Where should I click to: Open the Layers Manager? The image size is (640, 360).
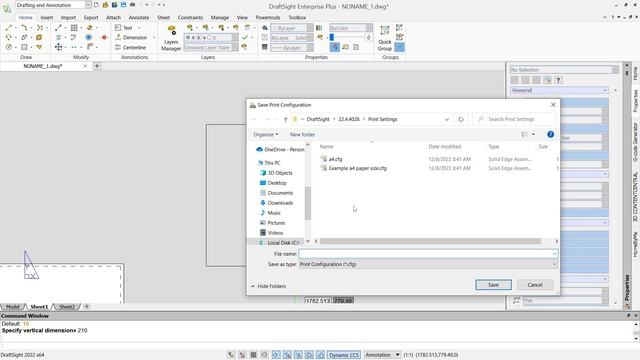pyautogui.click(x=171, y=38)
